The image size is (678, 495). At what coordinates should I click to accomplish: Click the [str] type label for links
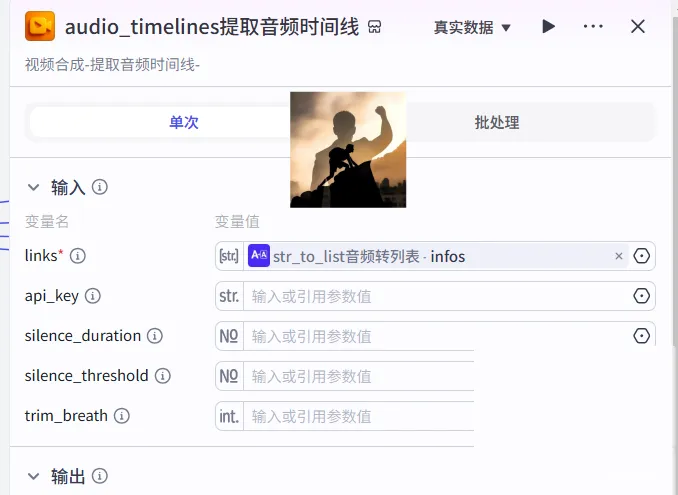(x=229, y=256)
